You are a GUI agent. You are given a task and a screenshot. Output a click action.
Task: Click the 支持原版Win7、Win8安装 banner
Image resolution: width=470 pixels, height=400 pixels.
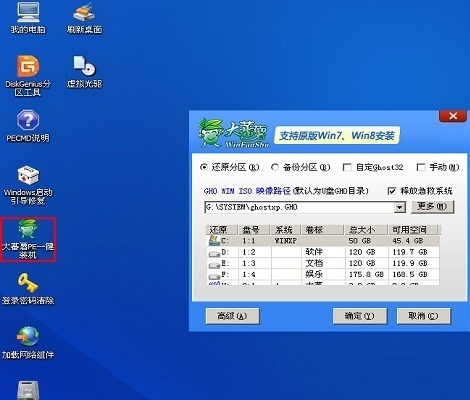pos(337,136)
